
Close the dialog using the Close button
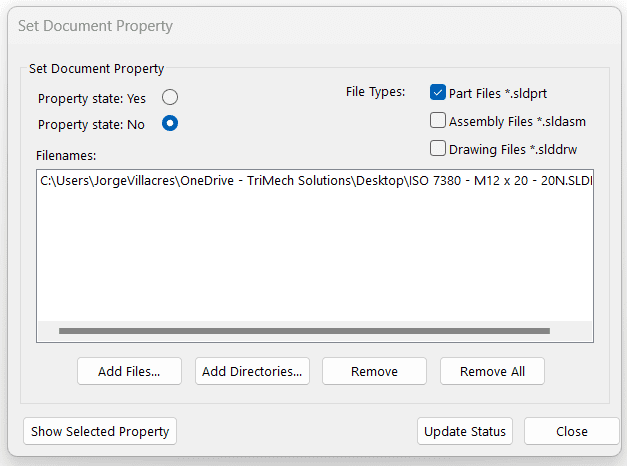(572, 431)
